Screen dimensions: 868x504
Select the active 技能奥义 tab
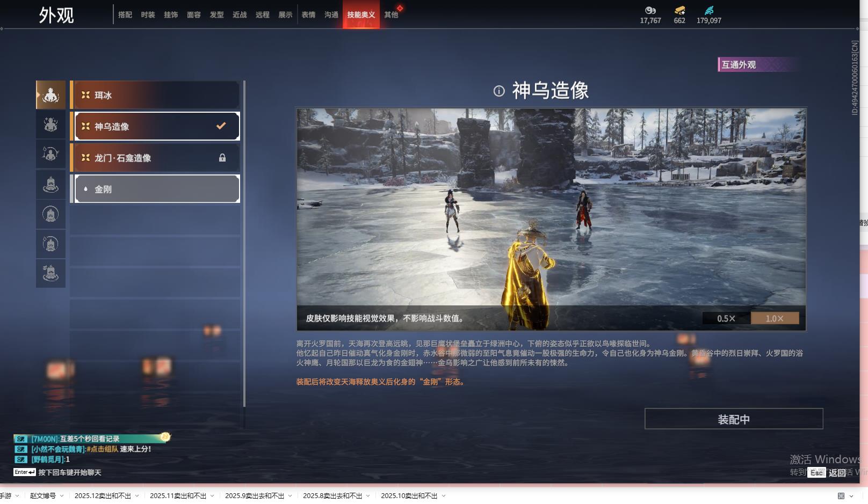click(x=361, y=14)
